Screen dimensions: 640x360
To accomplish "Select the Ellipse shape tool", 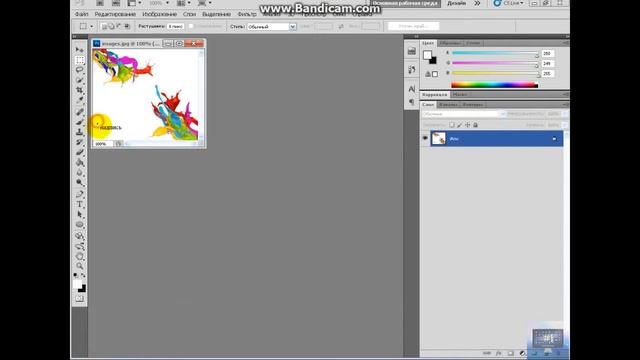I will pyautogui.click(x=80, y=224).
